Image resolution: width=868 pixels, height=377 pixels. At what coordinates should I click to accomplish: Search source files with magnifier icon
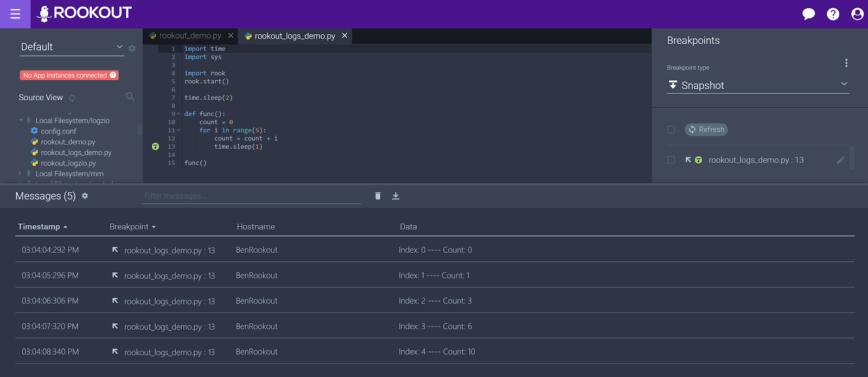pyautogui.click(x=130, y=97)
